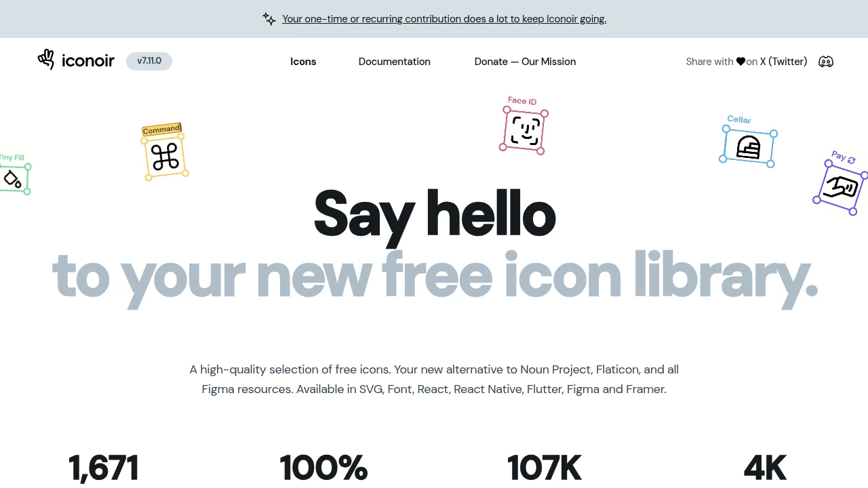Select the Tiny Fill paint bucket icon
The height and width of the screenshot is (488, 868).
pos(13,179)
